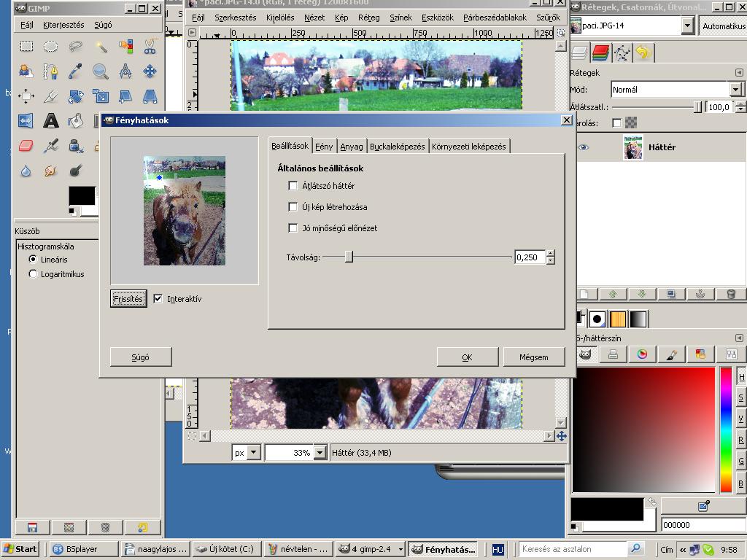Select the Crop knife tool

click(x=50, y=96)
